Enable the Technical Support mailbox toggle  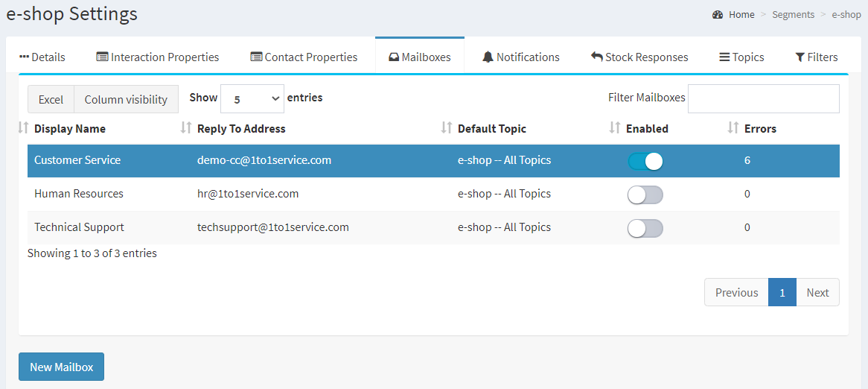645,228
